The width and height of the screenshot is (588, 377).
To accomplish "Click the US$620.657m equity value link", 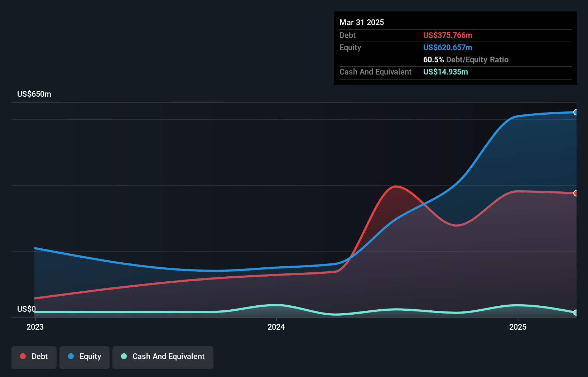I will tap(448, 47).
